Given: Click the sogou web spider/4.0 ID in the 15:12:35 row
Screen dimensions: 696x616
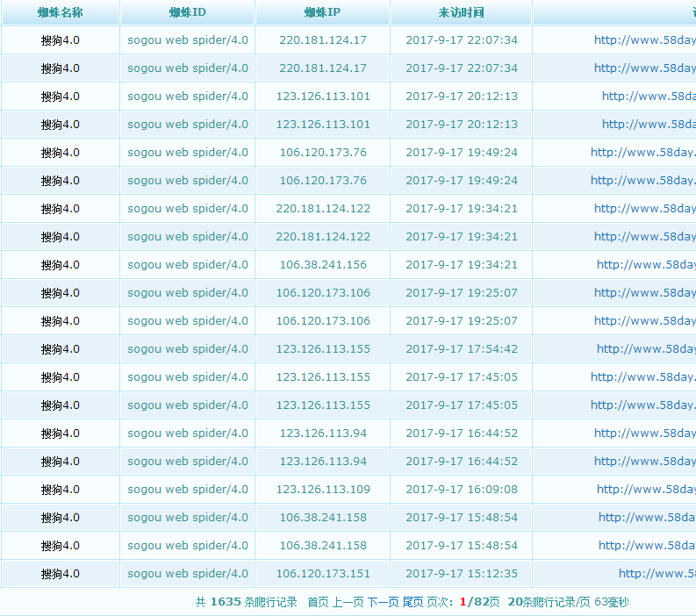Looking at the screenshot, I should pos(188,574).
